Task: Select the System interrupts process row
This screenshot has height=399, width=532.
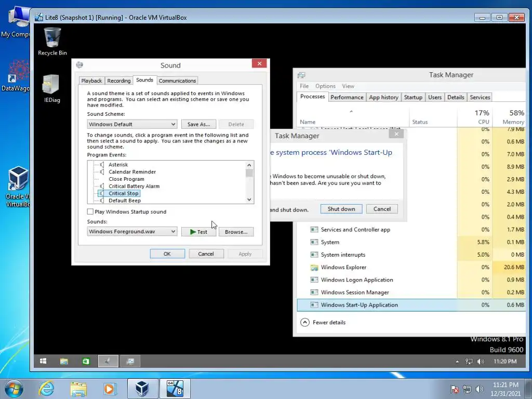Action: point(411,255)
